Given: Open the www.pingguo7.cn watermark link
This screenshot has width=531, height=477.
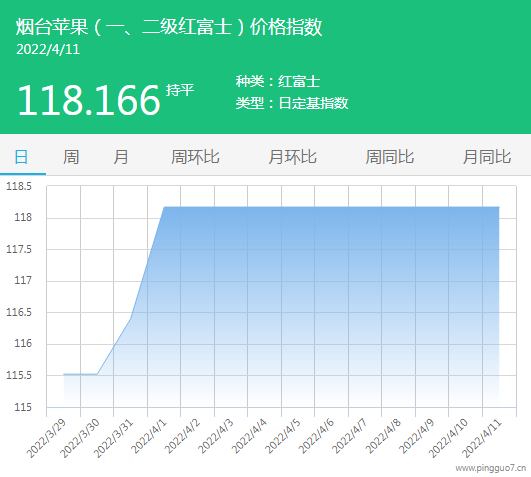Looking at the screenshot, I should pyautogui.click(x=491, y=468).
